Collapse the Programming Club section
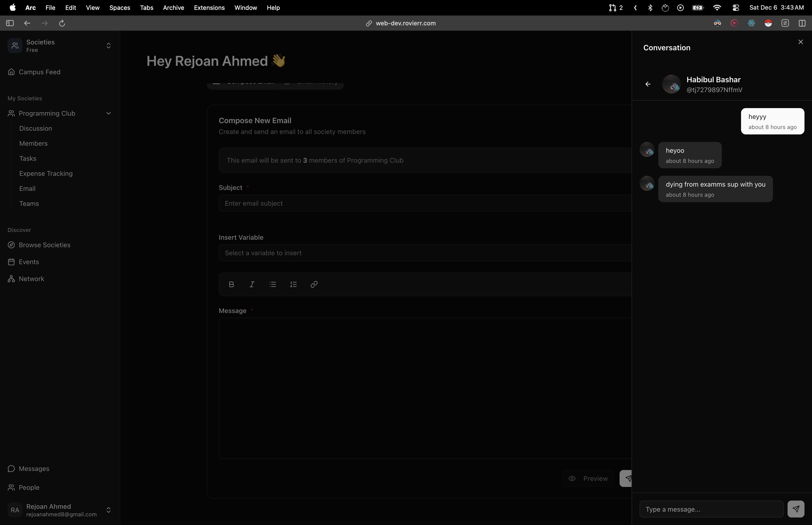The width and height of the screenshot is (812, 525). [x=108, y=114]
